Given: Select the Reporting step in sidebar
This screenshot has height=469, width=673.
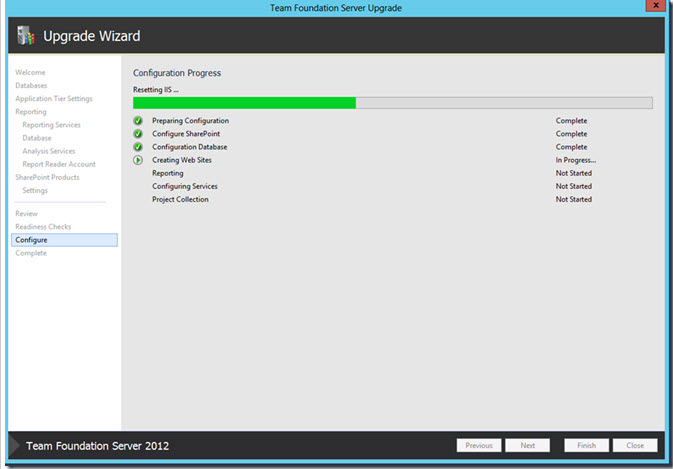Looking at the screenshot, I should (31, 112).
